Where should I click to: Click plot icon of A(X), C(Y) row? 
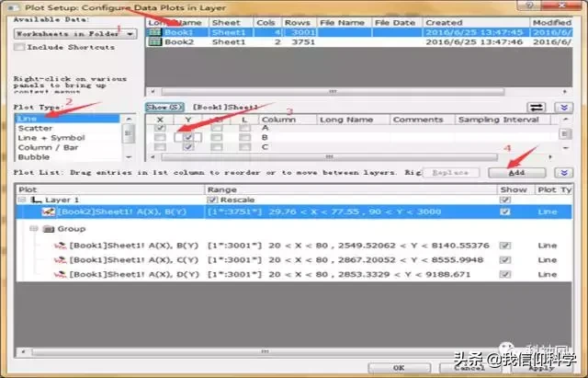pyautogui.click(x=60, y=259)
